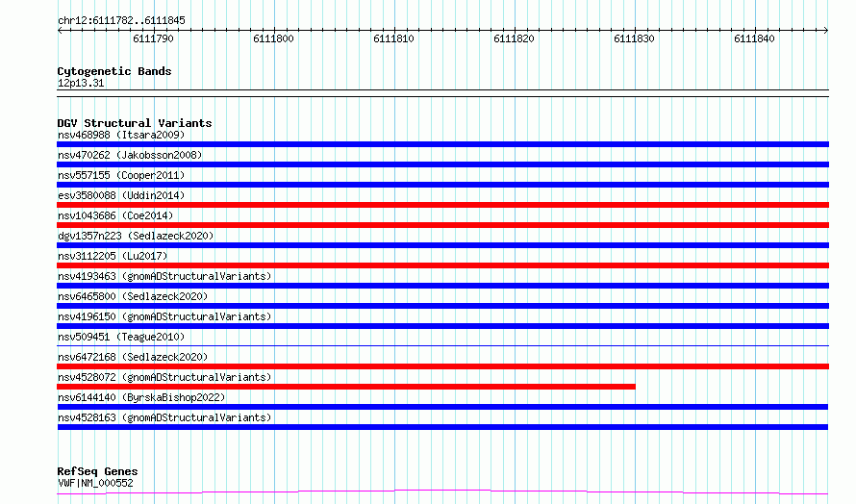Click the Cytogenetic Bands track title
This screenshot has width=856, height=504.
tap(114, 71)
